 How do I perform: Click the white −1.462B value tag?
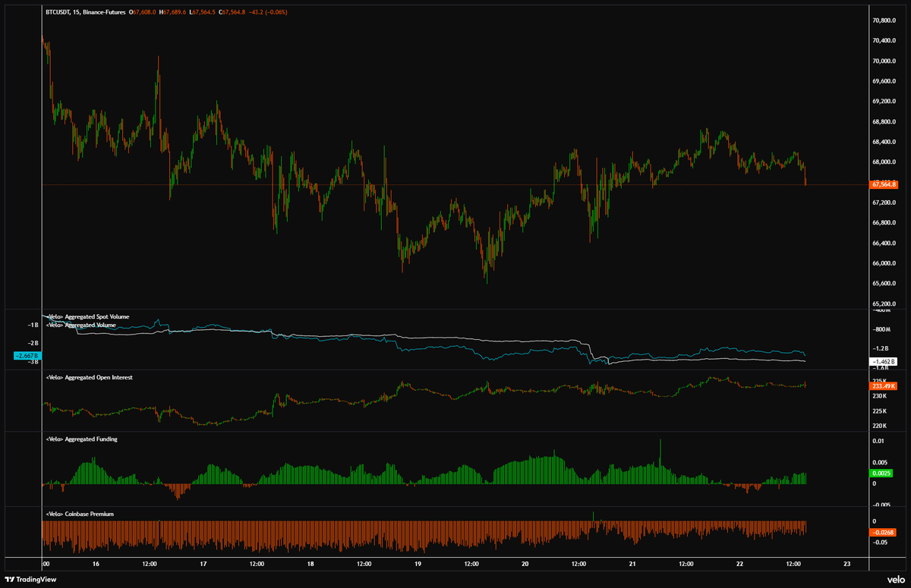pyautogui.click(x=884, y=363)
